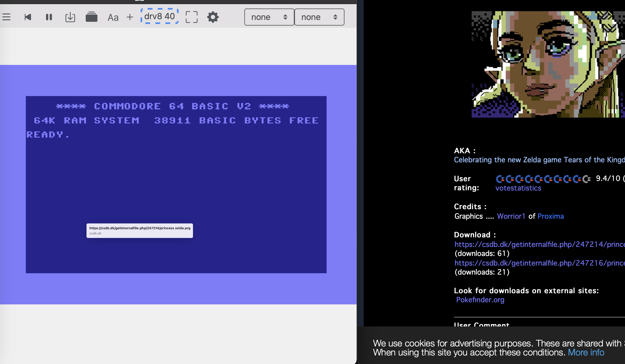Toggle pause on the running C64 emulator
625x364 pixels.
(x=49, y=17)
